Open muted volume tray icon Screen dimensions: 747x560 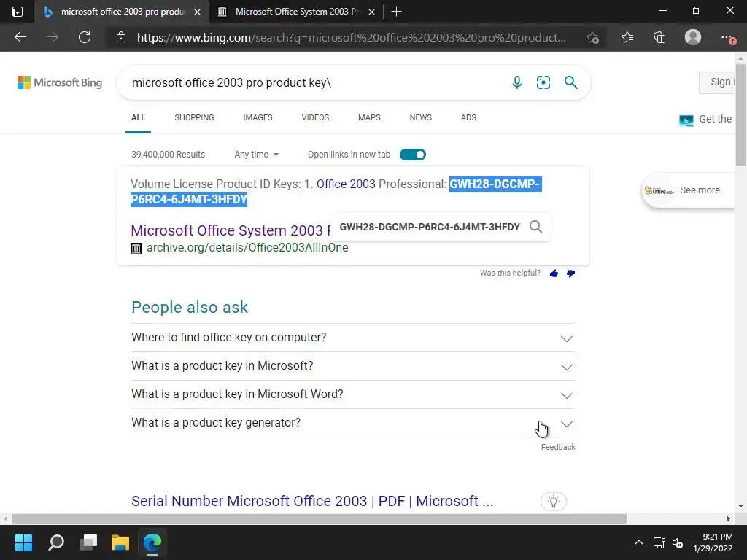pos(678,542)
